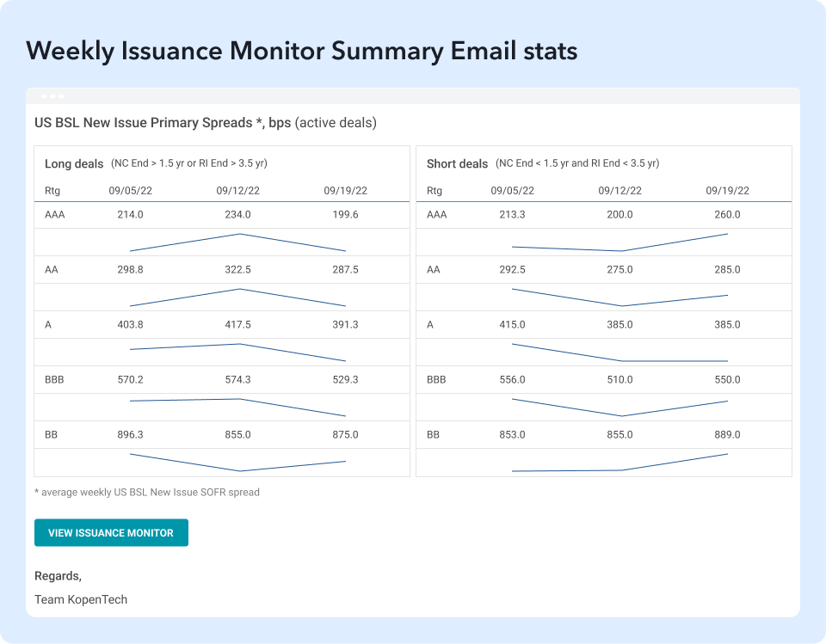
Task: Click the Rtg header in Long deals table
Action: coord(52,191)
